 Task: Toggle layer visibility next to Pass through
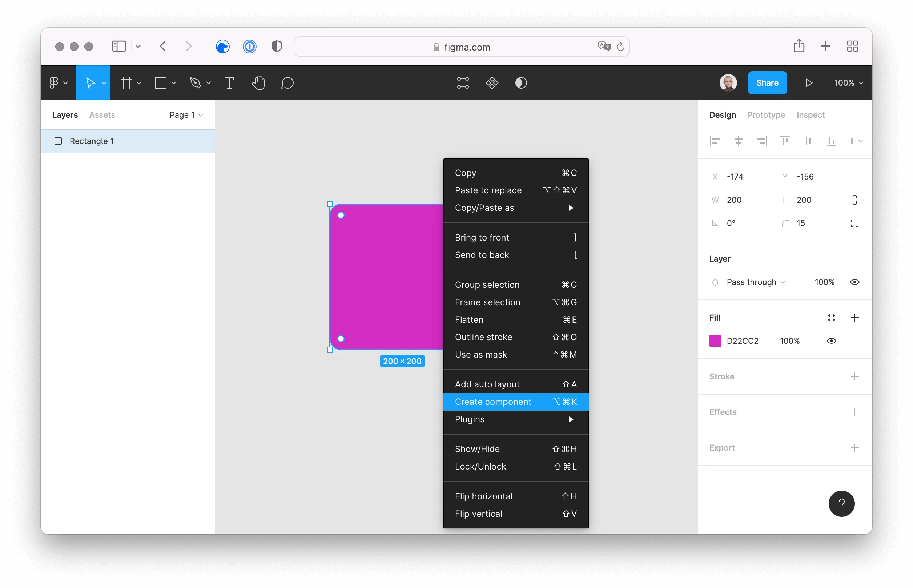(855, 282)
